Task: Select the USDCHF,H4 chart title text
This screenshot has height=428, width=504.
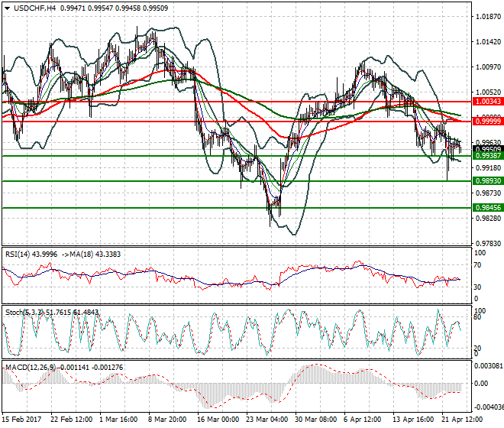Action: 34,8
